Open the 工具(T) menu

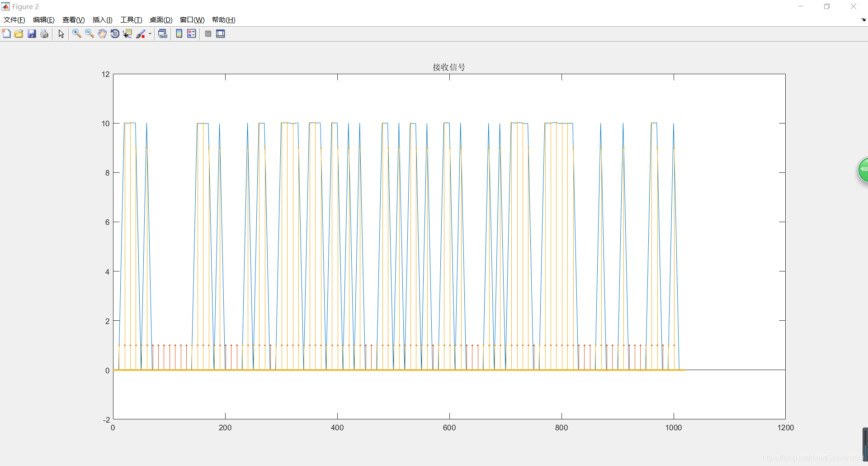coord(131,20)
